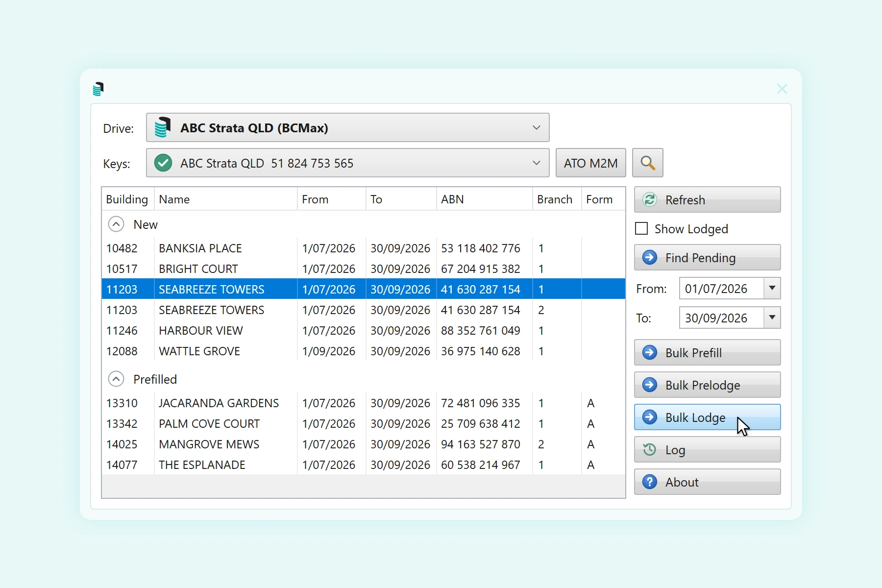Close the window with the X button

coord(782,89)
